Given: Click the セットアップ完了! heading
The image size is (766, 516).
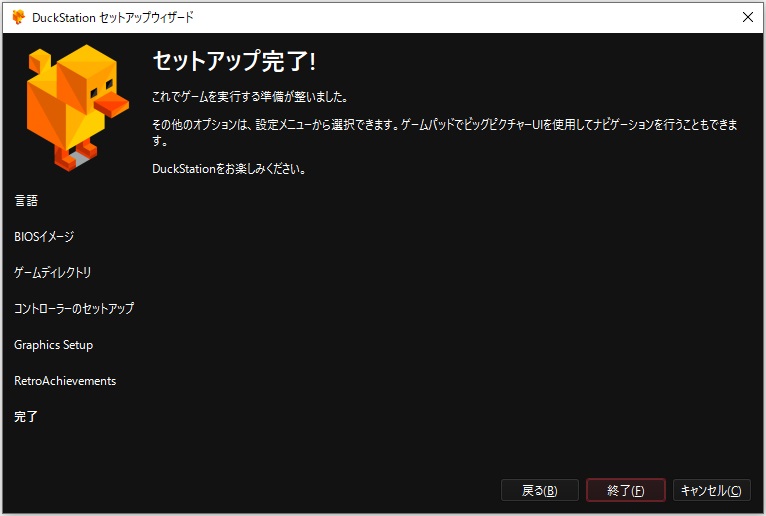Looking at the screenshot, I should coord(234,62).
